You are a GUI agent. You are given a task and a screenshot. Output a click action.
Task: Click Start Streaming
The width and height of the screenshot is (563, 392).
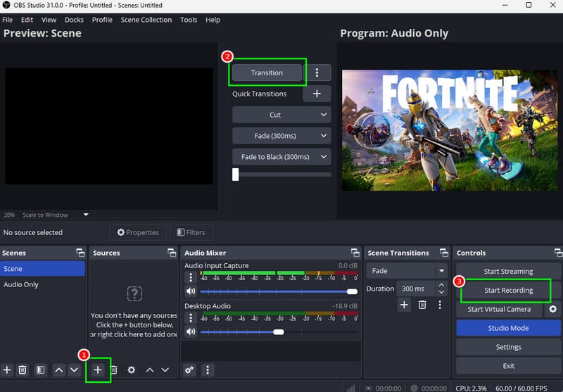tap(508, 272)
